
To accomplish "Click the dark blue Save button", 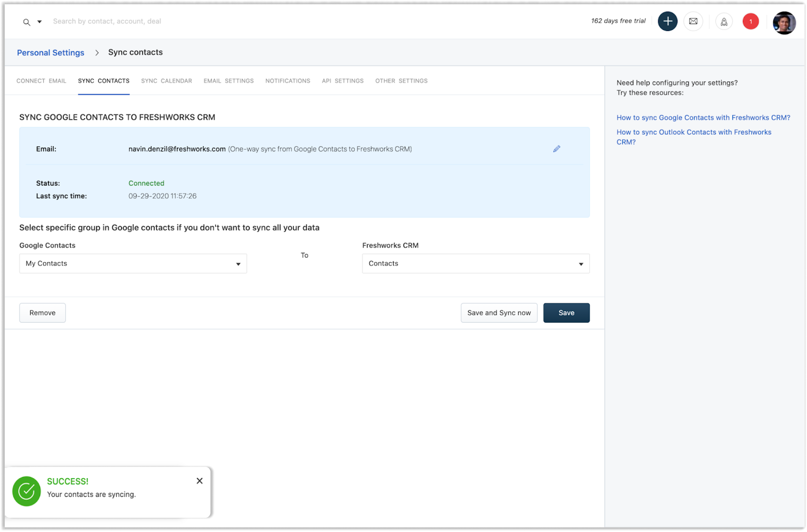I will point(566,313).
